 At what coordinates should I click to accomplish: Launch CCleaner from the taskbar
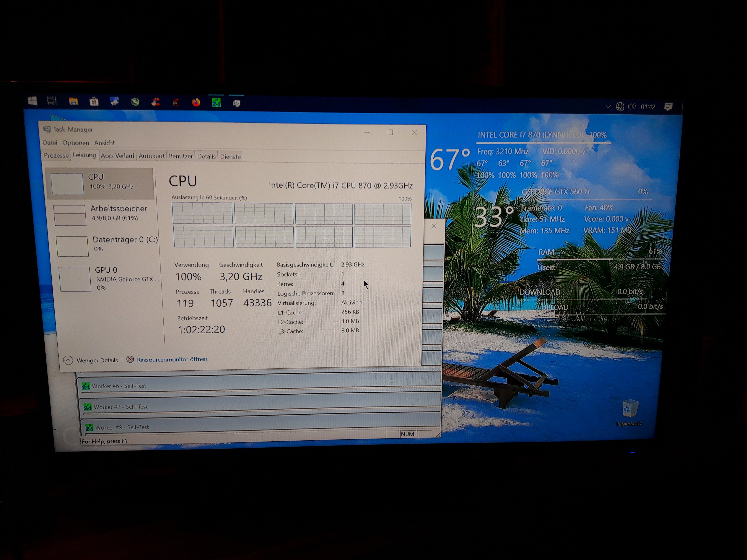coord(155,102)
